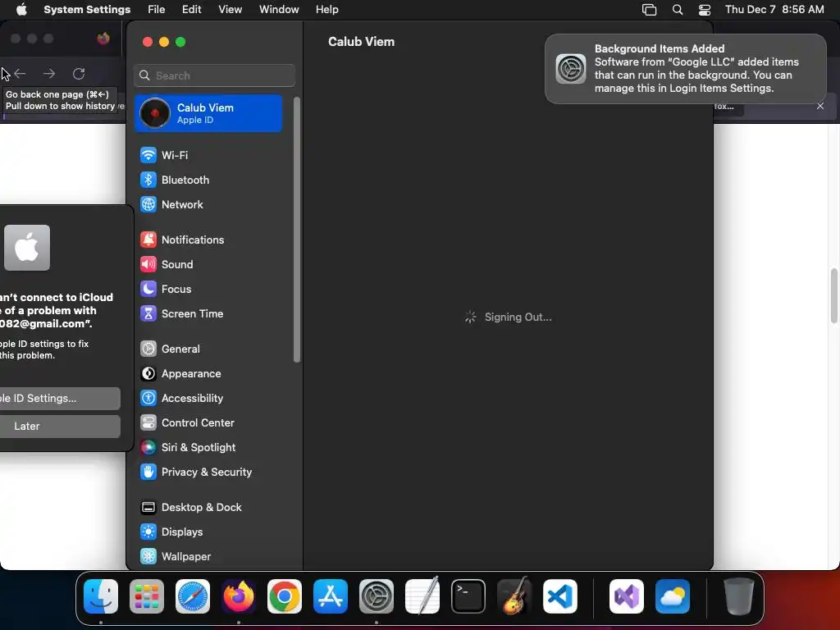Open Desktop & Dock settings
The image size is (840, 630).
coord(209,508)
